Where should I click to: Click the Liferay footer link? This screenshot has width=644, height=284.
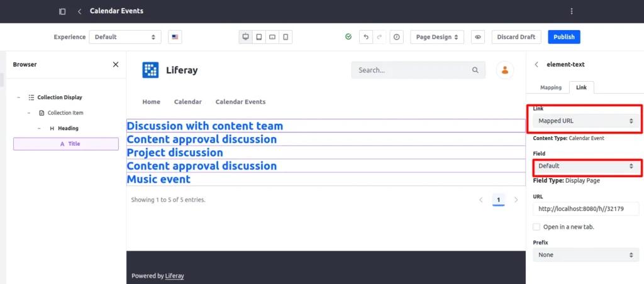pos(174,276)
